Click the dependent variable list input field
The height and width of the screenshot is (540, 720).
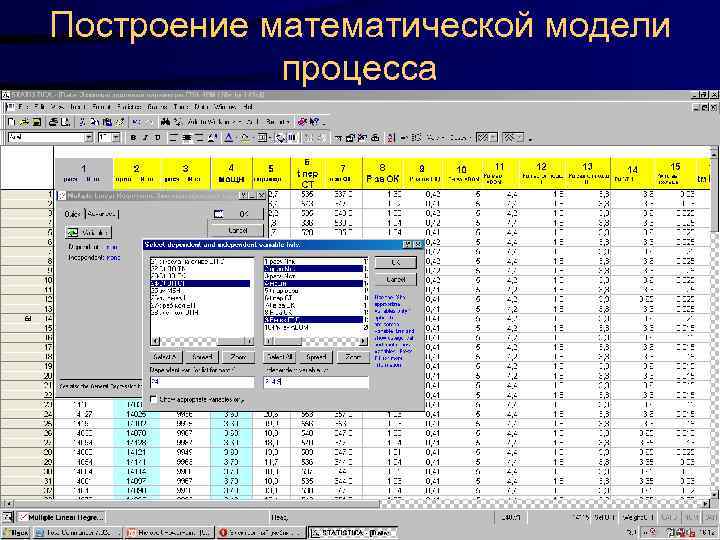(x=202, y=382)
